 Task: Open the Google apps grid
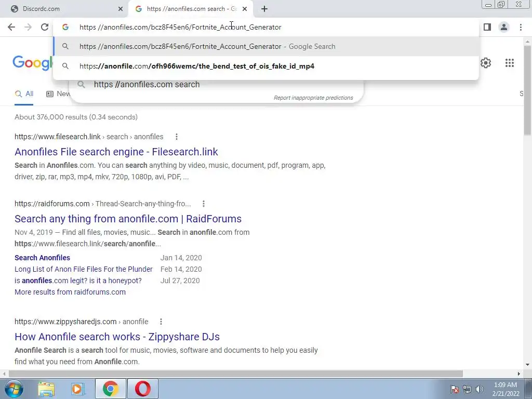pos(509,63)
